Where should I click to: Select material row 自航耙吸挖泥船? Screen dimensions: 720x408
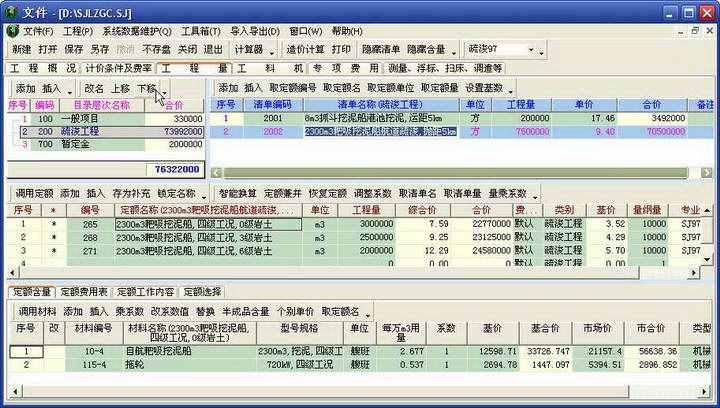click(x=360, y=352)
